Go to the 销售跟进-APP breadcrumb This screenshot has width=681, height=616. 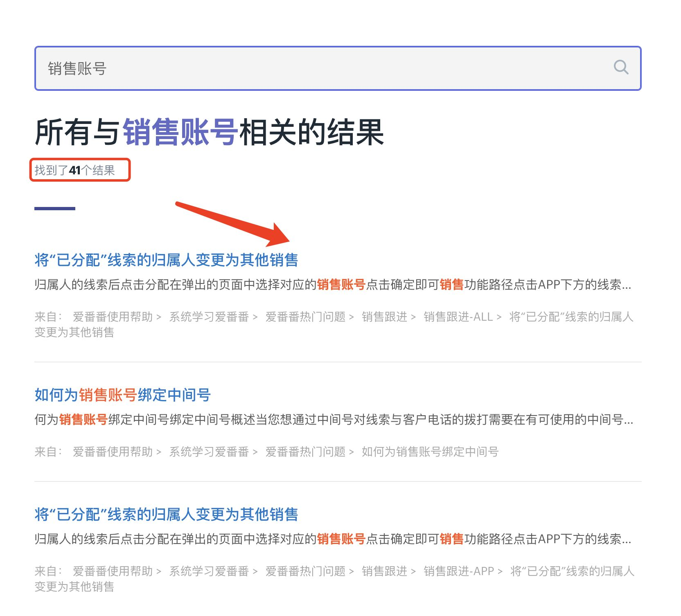tap(459, 571)
